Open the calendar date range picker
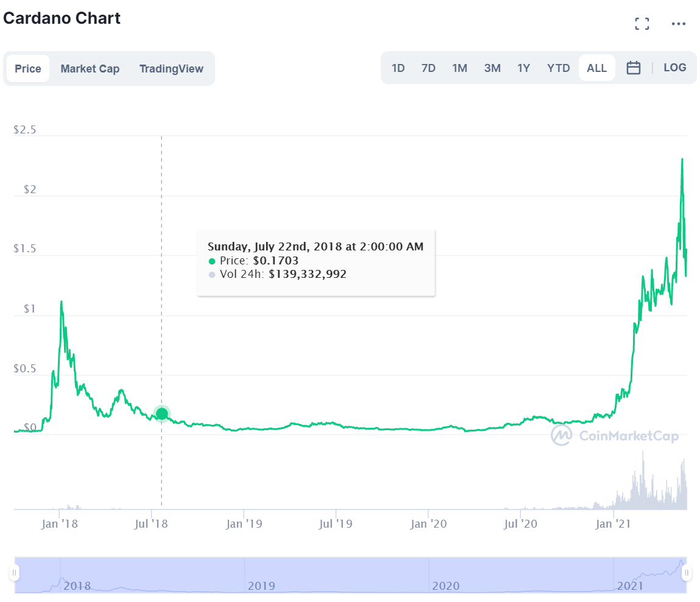This screenshot has width=700, height=602. [x=634, y=68]
